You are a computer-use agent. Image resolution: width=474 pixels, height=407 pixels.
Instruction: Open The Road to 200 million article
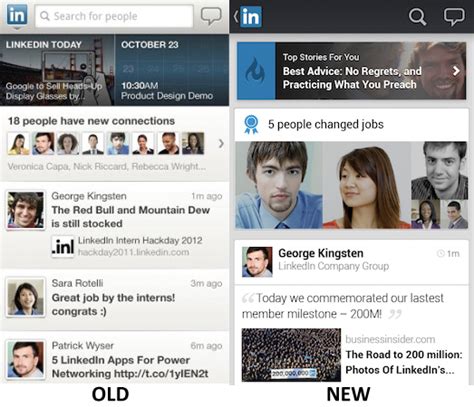coord(404,362)
